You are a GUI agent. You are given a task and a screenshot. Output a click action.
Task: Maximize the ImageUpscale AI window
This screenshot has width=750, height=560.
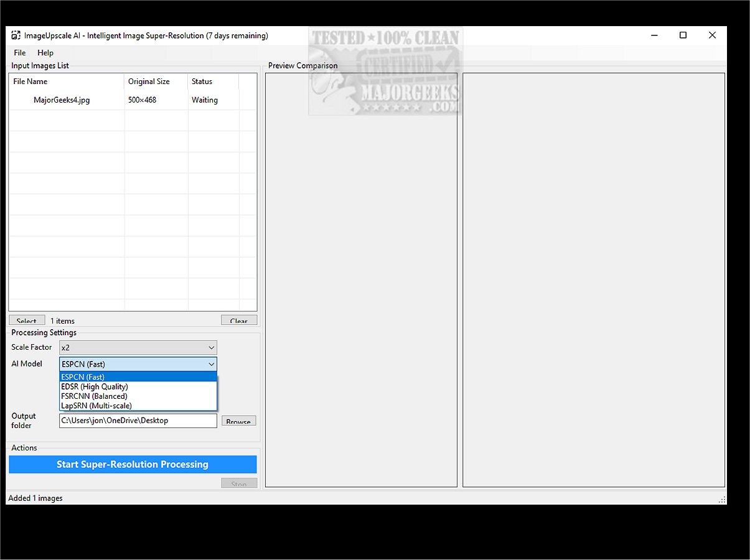[x=683, y=35]
